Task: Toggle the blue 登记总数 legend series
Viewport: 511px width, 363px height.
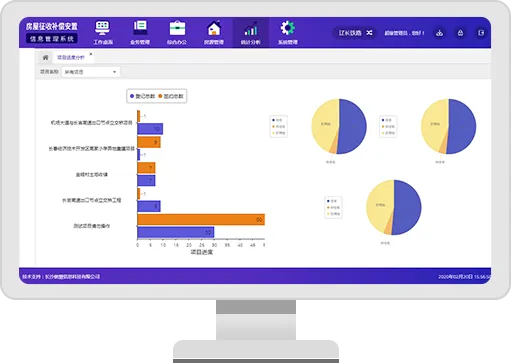Action: pyautogui.click(x=142, y=96)
